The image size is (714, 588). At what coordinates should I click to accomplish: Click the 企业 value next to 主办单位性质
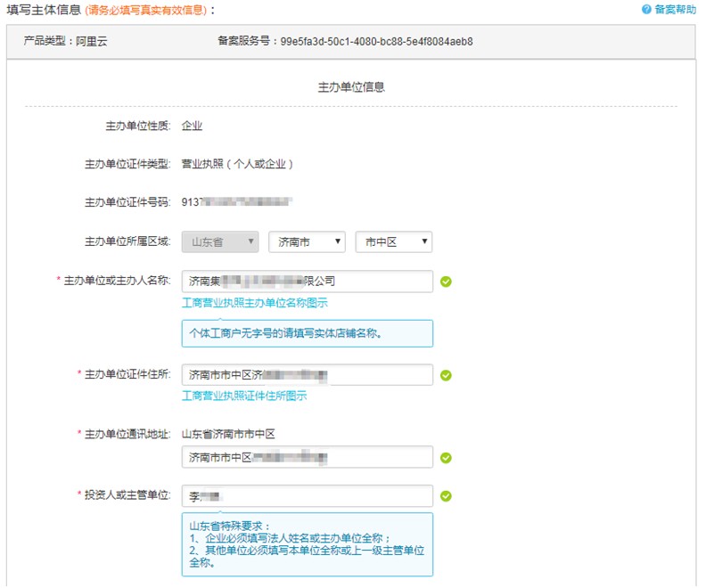(192, 126)
